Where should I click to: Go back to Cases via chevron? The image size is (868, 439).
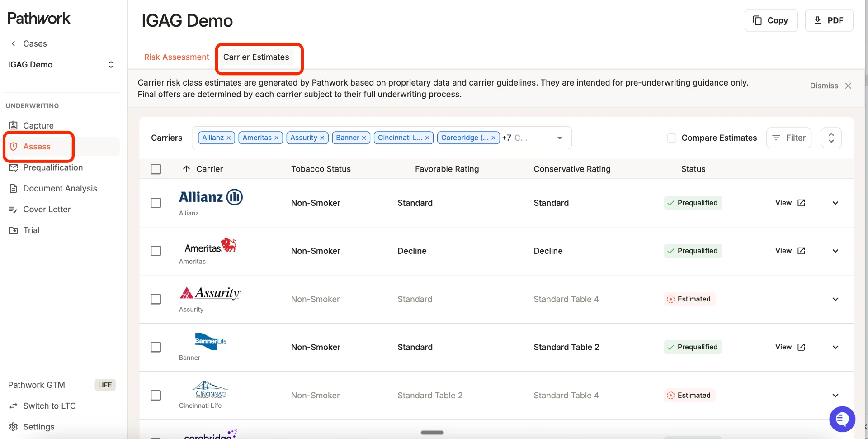(14, 43)
